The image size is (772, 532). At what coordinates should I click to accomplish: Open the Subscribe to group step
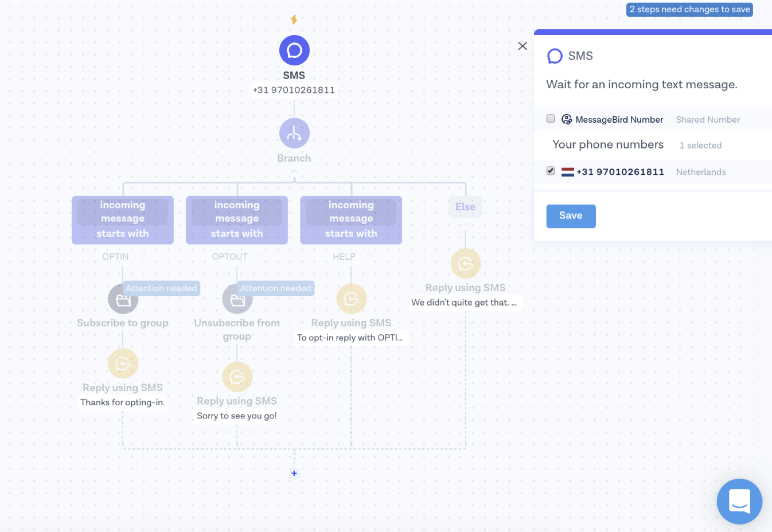tap(123, 299)
